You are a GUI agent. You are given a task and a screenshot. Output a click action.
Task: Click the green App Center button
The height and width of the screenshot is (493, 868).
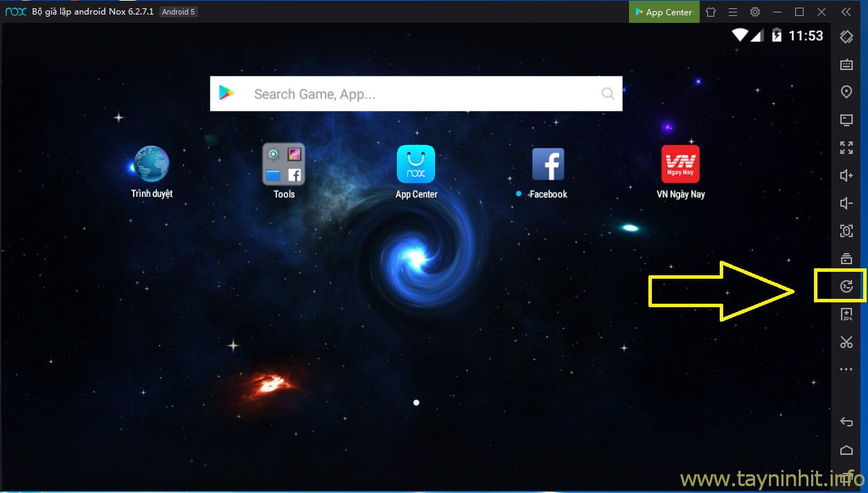coord(663,12)
